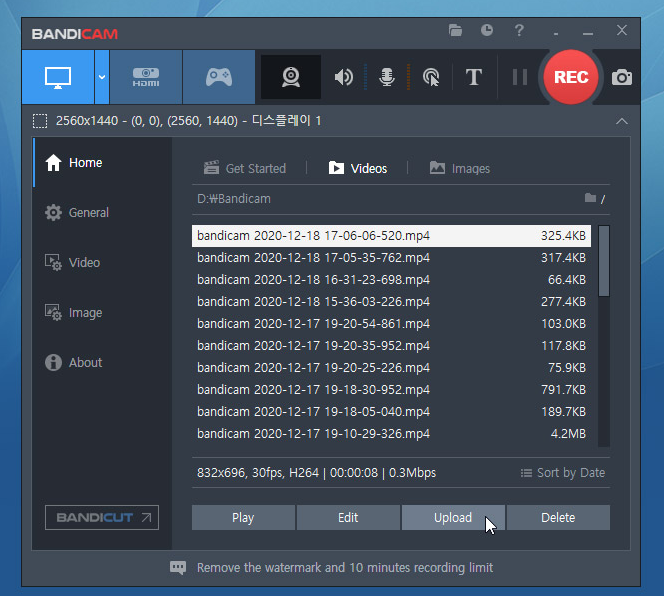Switch to Game recording mode gamepad icon
This screenshot has height=596, width=664.
coord(219,77)
